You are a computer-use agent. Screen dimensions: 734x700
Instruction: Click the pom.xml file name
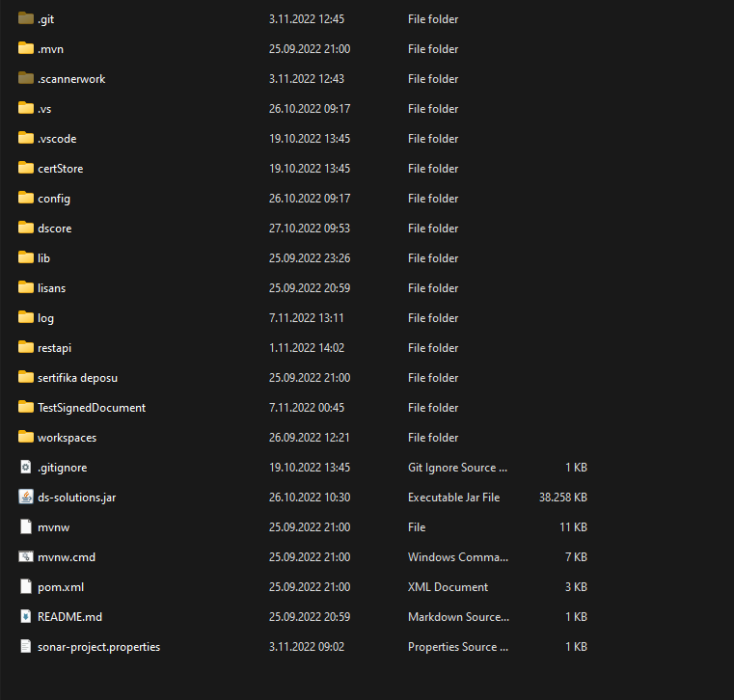pos(61,587)
